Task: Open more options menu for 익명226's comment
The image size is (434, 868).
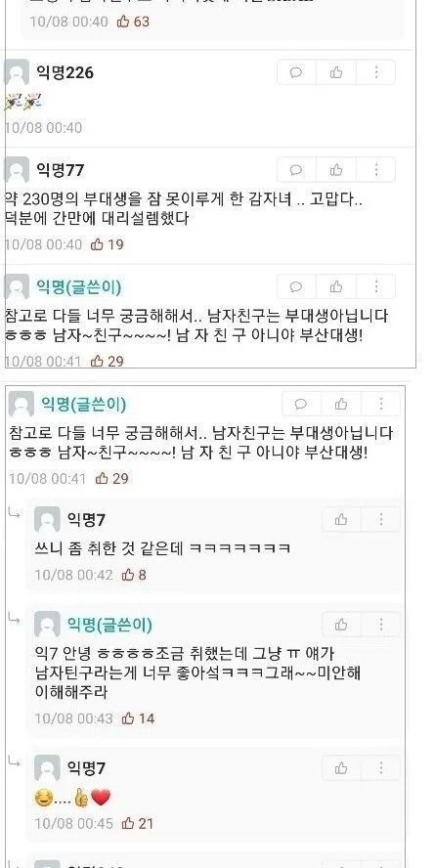Action: tap(376, 72)
